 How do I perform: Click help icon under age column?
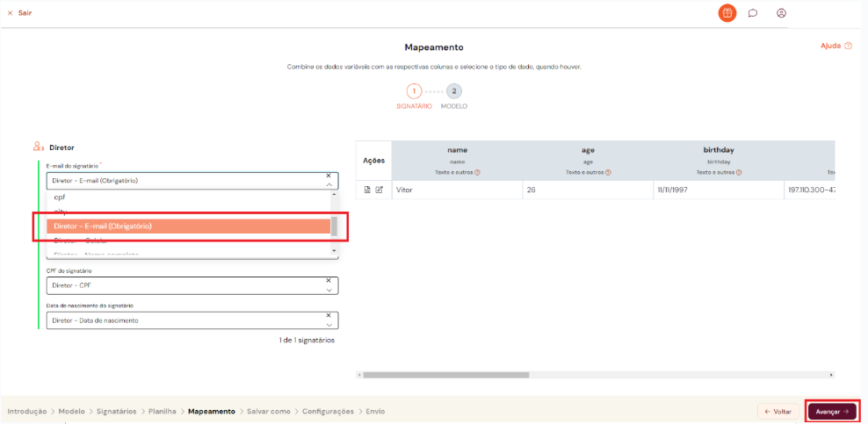[608, 172]
